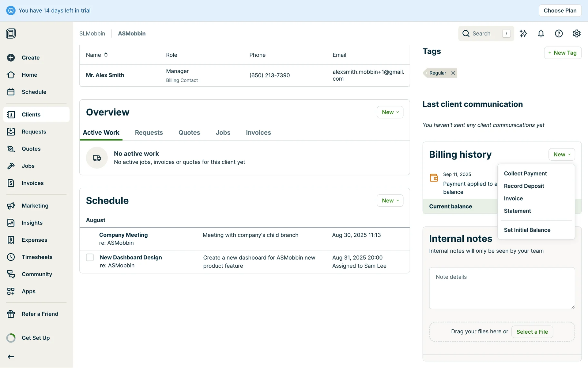Select Collect Payment menu option

tap(525, 174)
